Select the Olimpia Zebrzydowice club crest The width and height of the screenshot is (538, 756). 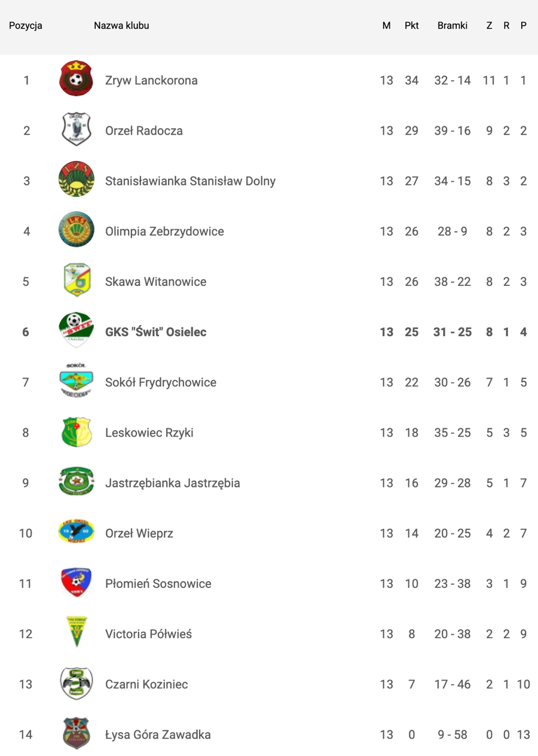point(77,230)
